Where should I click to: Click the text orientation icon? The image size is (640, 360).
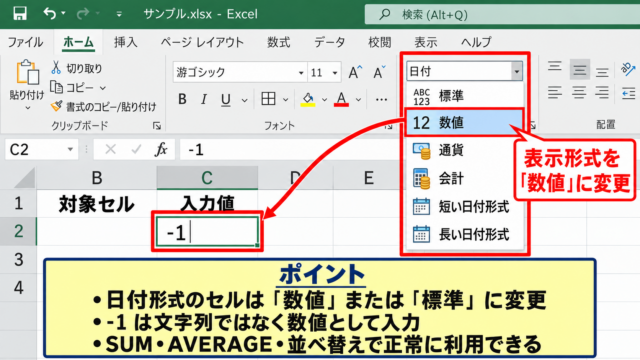click(628, 69)
